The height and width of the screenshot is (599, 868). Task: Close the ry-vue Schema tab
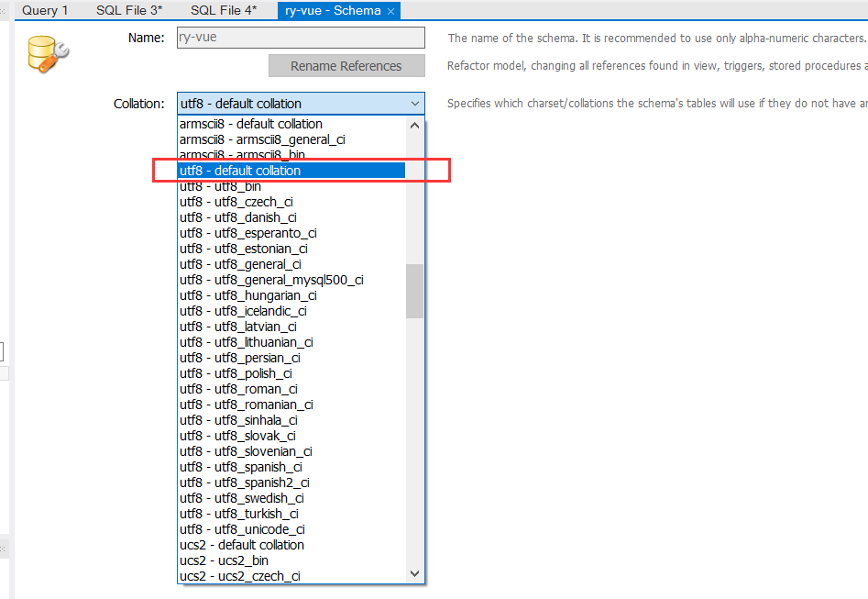(x=390, y=10)
